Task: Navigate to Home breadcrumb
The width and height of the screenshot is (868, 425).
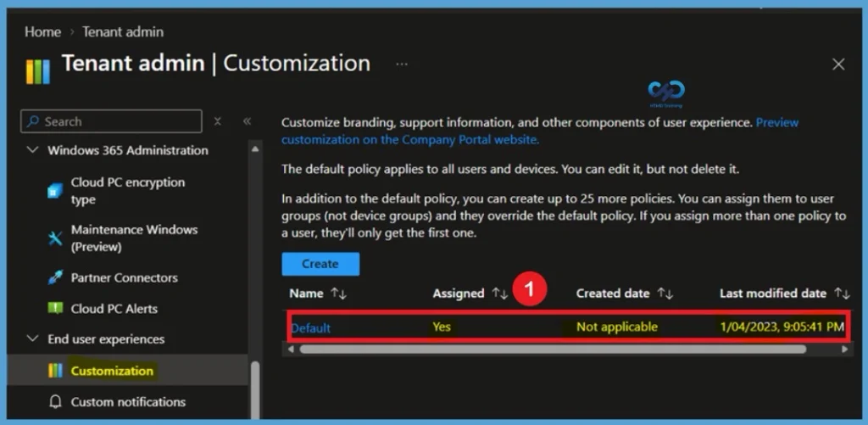Action: click(42, 32)
